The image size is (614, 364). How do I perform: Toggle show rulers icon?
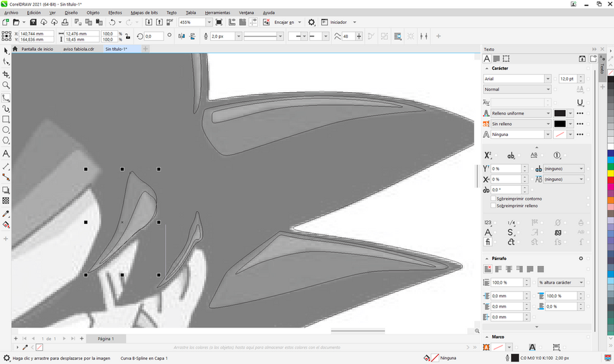click(232, 23)
